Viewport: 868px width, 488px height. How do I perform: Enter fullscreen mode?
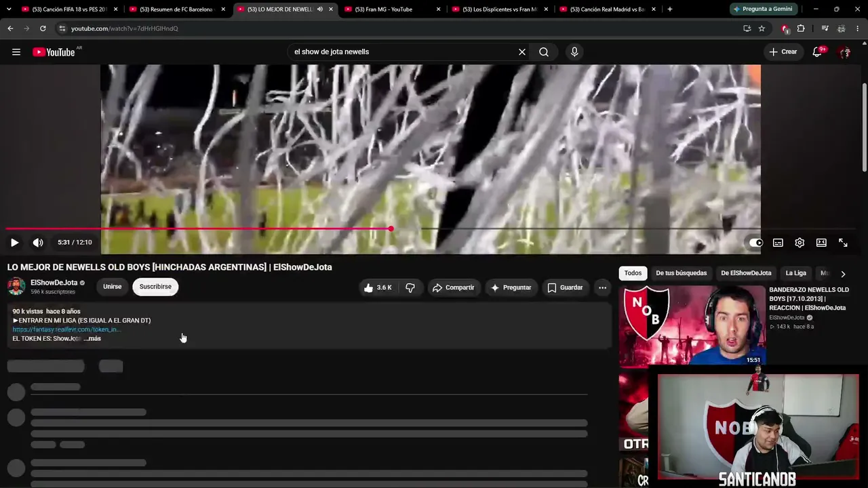843,243
